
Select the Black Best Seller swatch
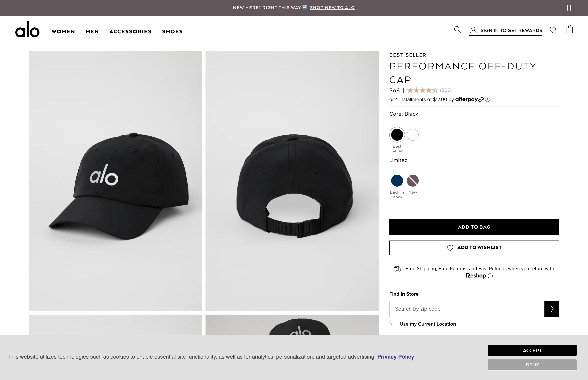click(397, 135)
